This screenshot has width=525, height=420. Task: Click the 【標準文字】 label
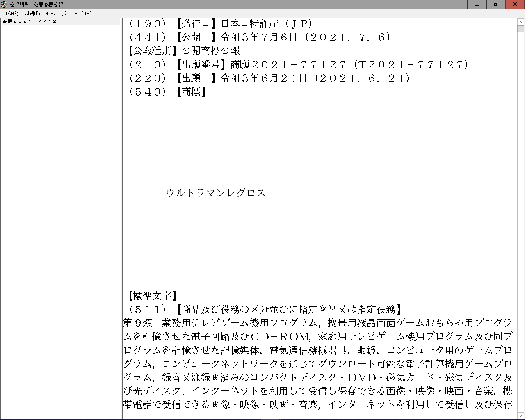click(x=152, y=296)
